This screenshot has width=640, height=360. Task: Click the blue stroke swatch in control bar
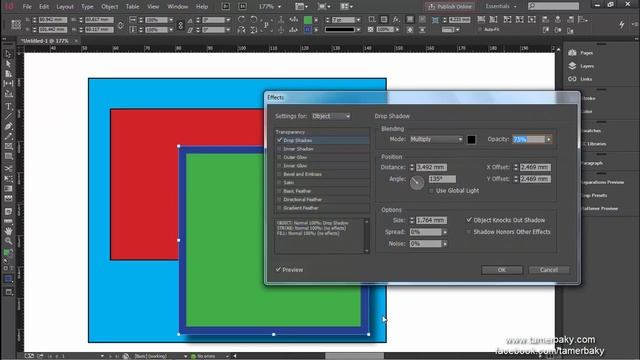point(308,29)
